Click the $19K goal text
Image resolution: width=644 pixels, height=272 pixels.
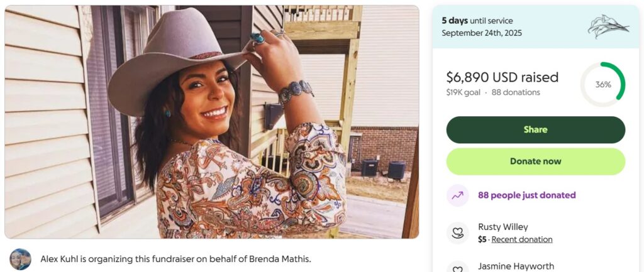pos(463,92)
